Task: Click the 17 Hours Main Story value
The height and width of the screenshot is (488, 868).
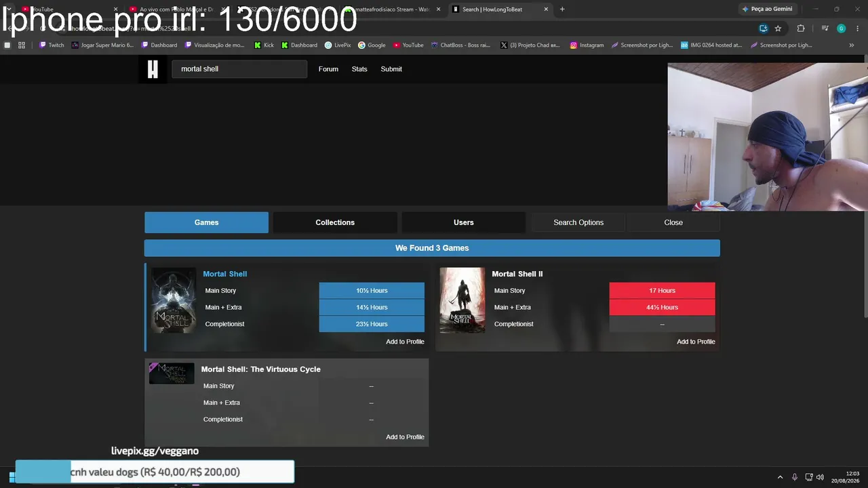Action: pyautogui.click(x=662, y=291)
